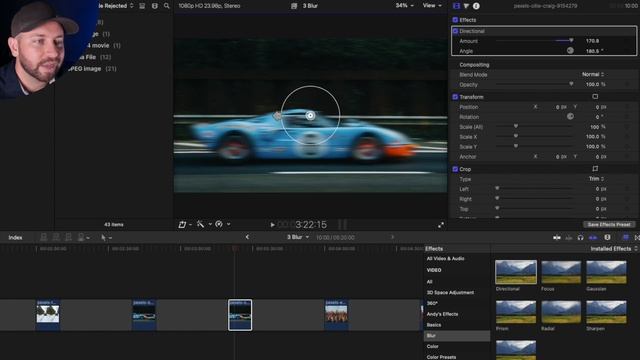
Task: Open the viewer zoom 34% dropdown
Action: coord(404,6)
